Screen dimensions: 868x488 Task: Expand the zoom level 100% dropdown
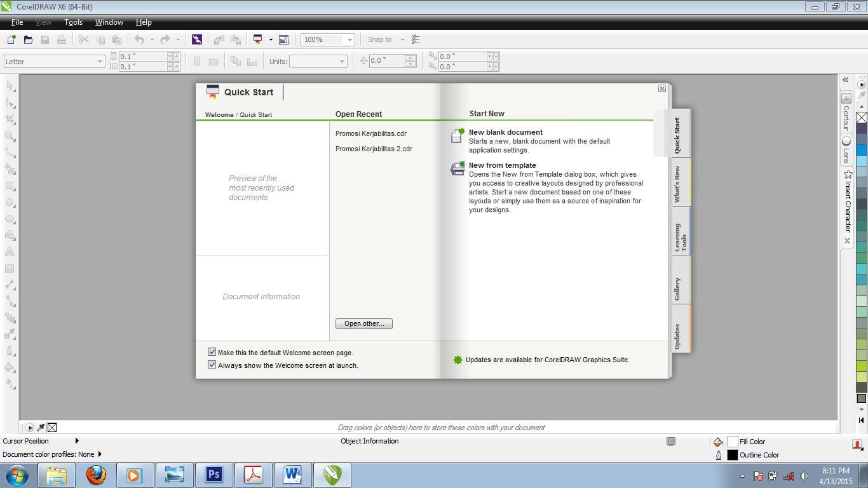(x=349, y=39)
